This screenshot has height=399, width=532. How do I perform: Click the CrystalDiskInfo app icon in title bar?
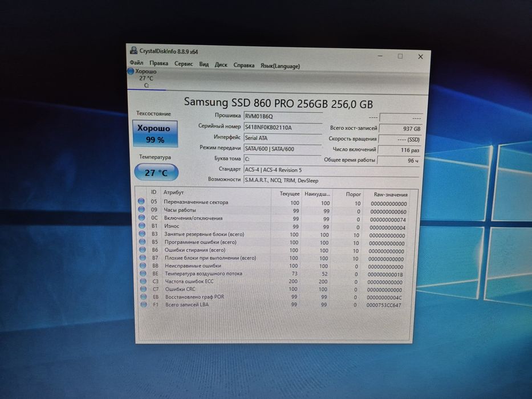point(133,51)
